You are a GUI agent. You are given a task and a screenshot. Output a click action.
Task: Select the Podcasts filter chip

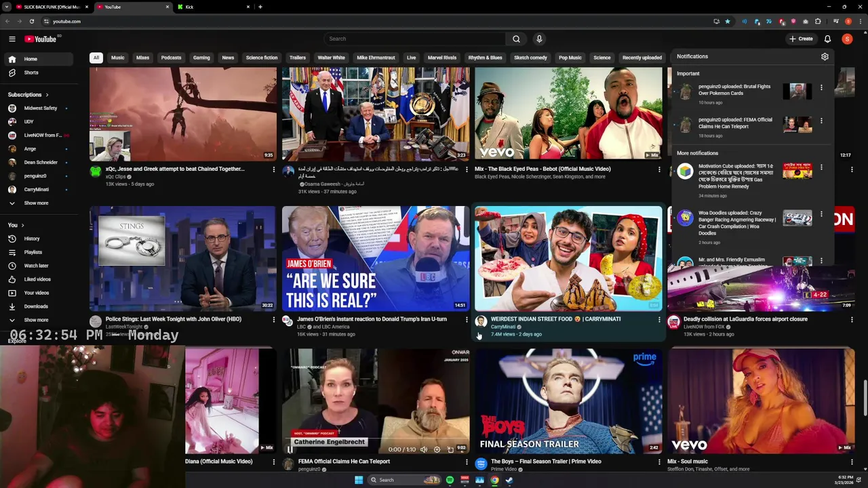(x=171, y=58)
